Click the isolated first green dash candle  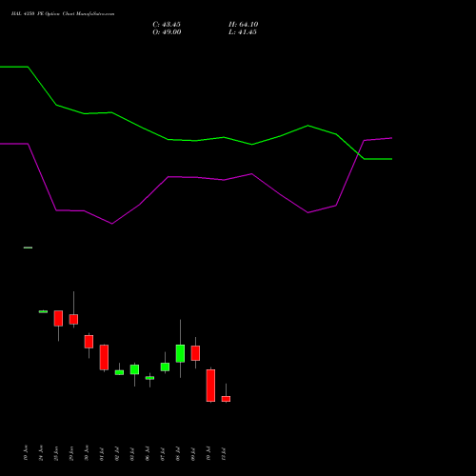point(28,248)
